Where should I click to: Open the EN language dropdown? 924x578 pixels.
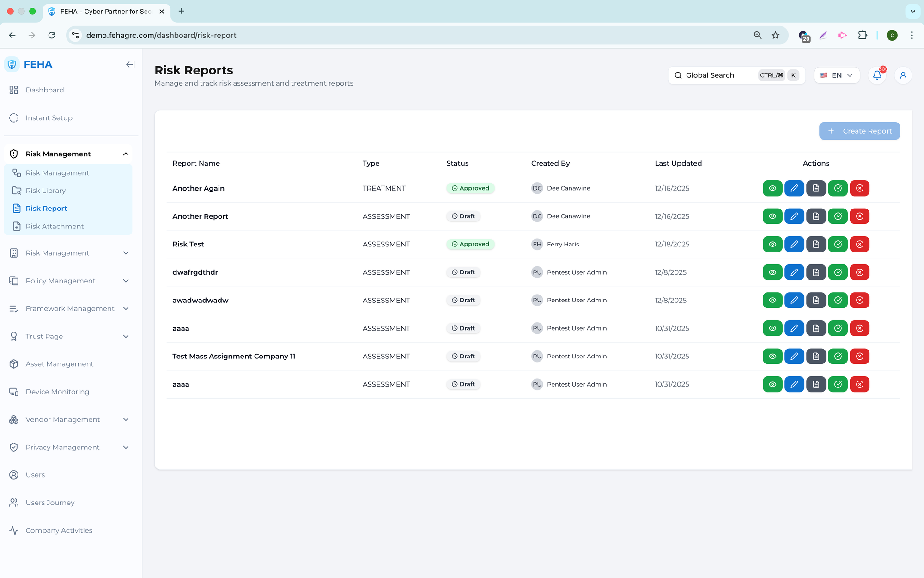[x=836, y=75]
